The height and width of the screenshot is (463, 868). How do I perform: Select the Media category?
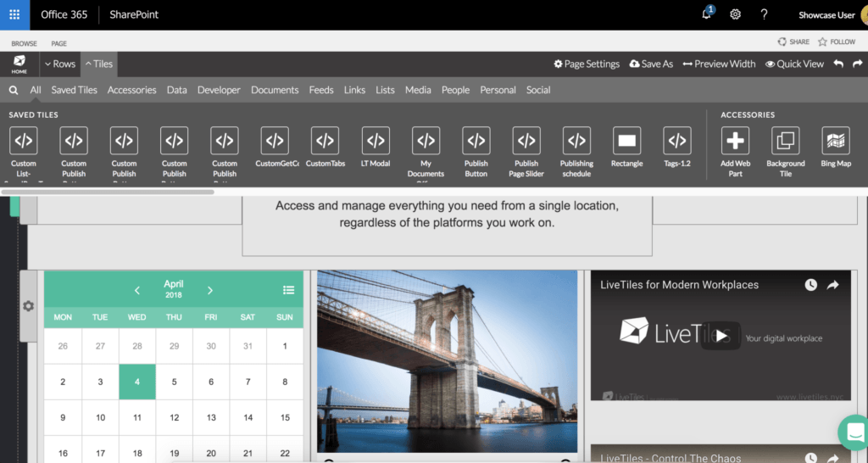[x=418, y=90]
